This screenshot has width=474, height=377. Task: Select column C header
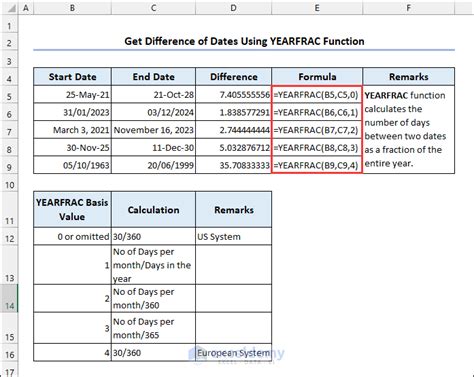point(153,8)
